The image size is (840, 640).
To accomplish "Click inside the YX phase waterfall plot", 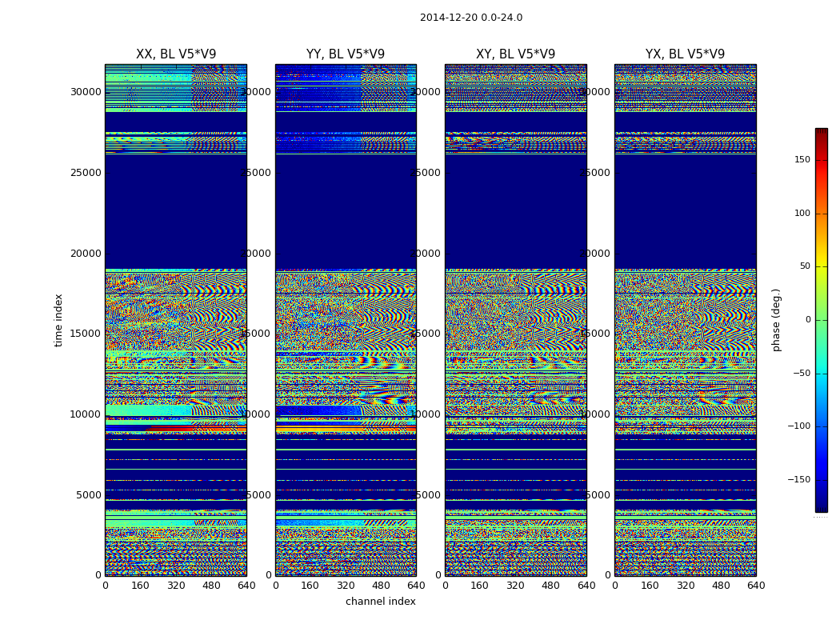I will 685,320.
